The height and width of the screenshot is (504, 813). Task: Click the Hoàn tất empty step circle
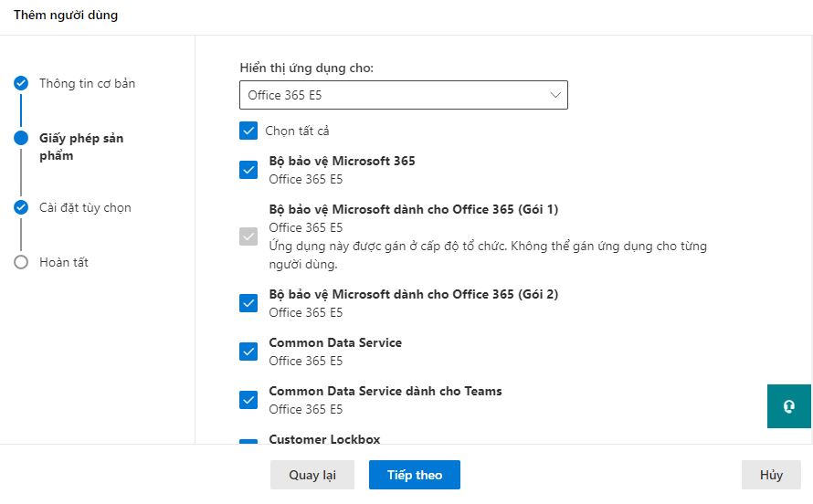click(21, 262)
